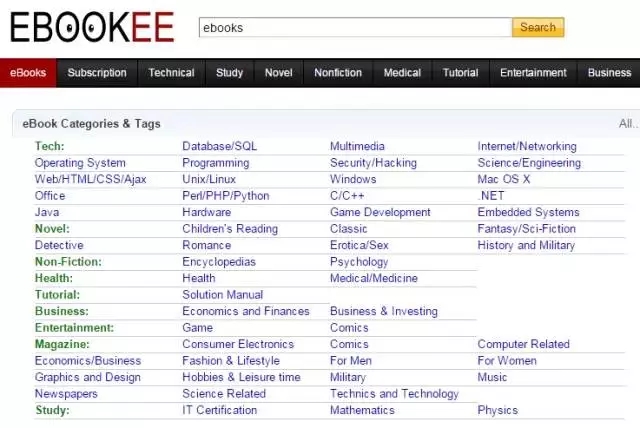Open the IT Certification category
The width and height of the screenshot is (640, 428).
coord(220,410)
